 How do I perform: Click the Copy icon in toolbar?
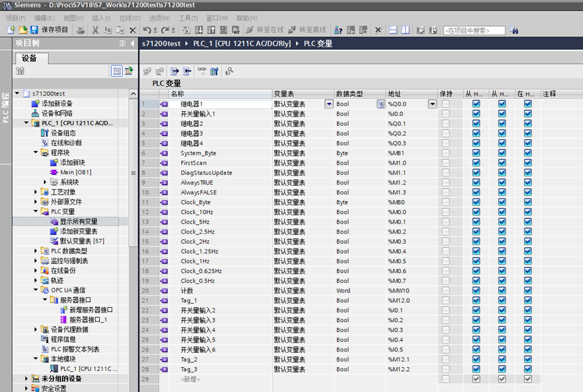coord(108,30)
